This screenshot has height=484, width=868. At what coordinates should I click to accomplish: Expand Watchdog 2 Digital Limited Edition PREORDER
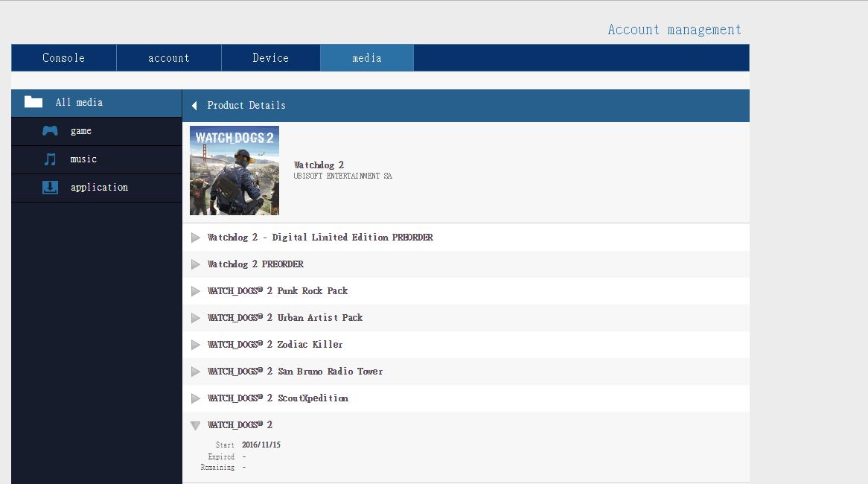[x=195, y=238]
